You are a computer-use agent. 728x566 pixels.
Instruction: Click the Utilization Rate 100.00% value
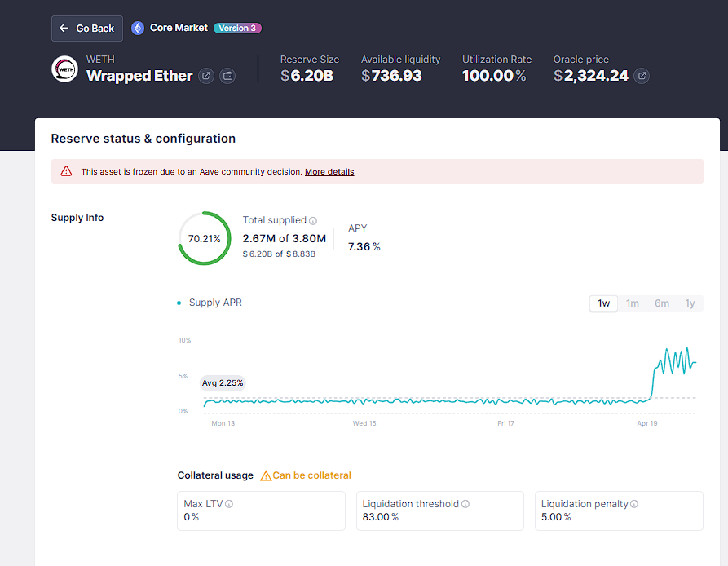click(x=494, y=76)
